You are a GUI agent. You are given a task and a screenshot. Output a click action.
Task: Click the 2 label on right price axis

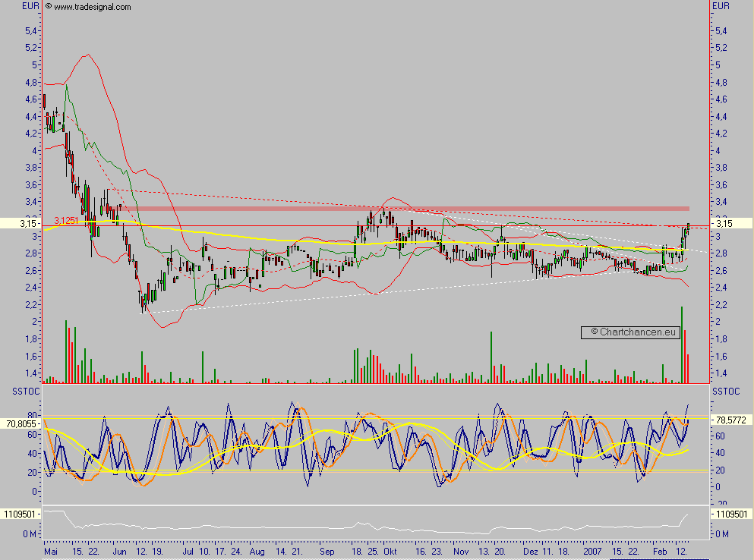coord(718,322)
